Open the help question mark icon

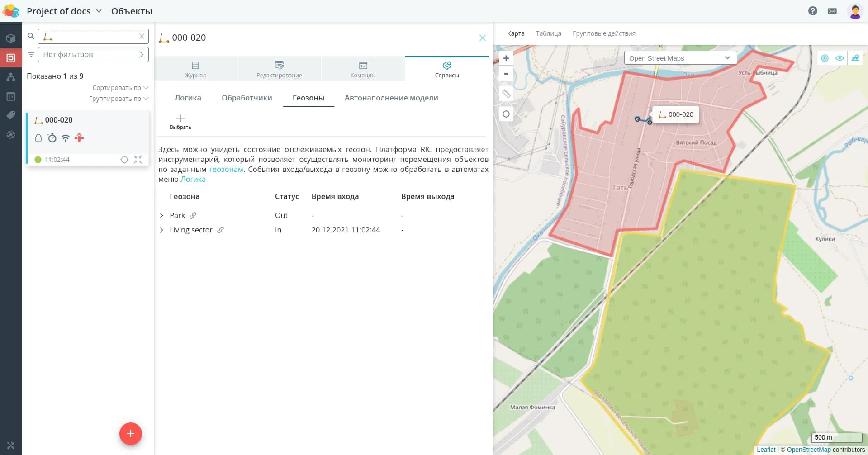(812, 11)
